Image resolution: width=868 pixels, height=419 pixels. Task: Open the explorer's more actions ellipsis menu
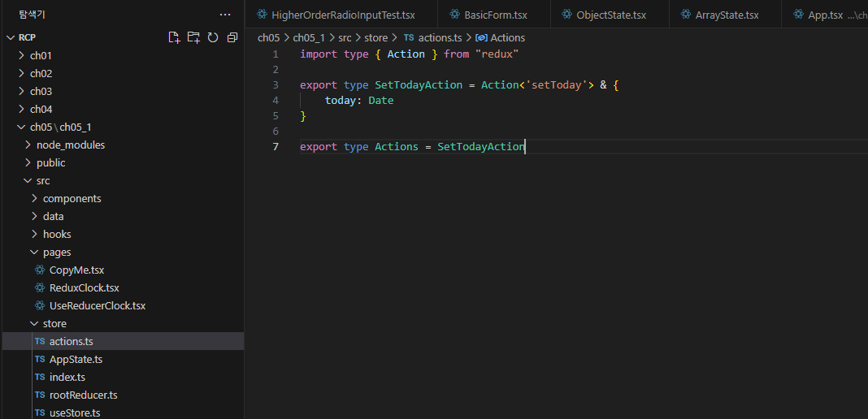pyautogui.click(x=225, y=15)
